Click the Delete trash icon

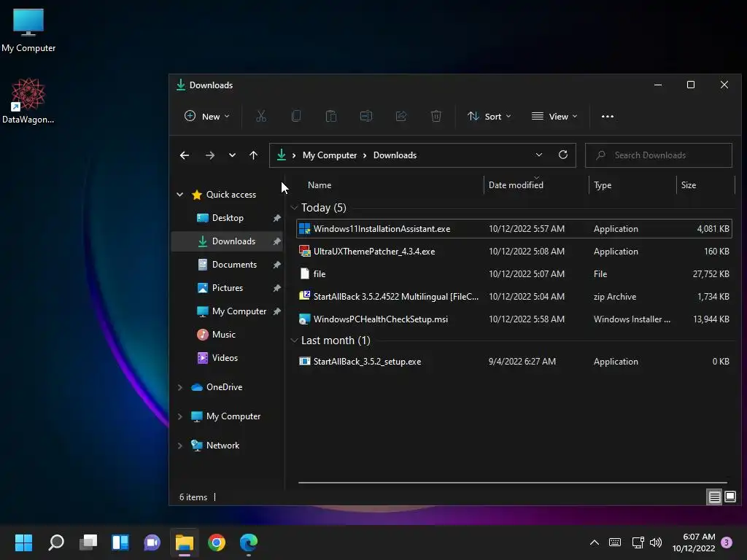tap(436, 116)
